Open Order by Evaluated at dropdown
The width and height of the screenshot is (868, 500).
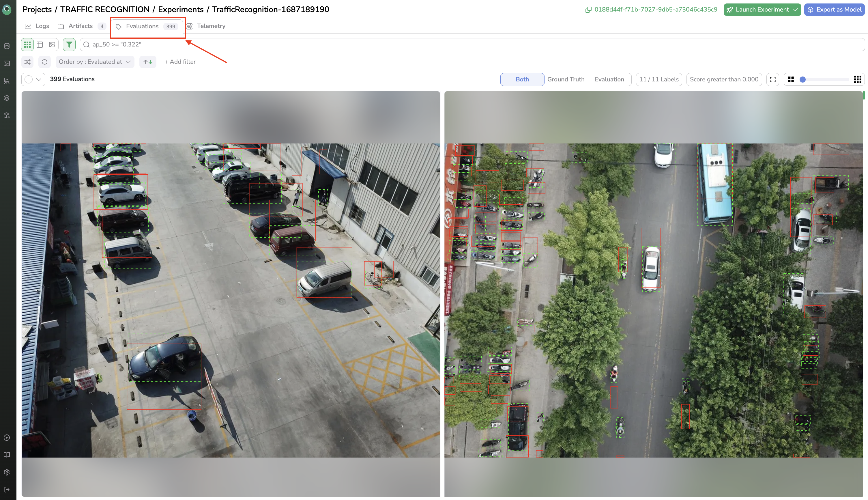coord(95,62)
